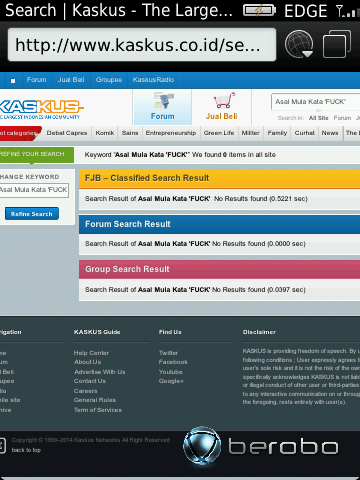Open the Debat Capres category link
This screenshot has width=360, height=480.
(x=67, y=133)
